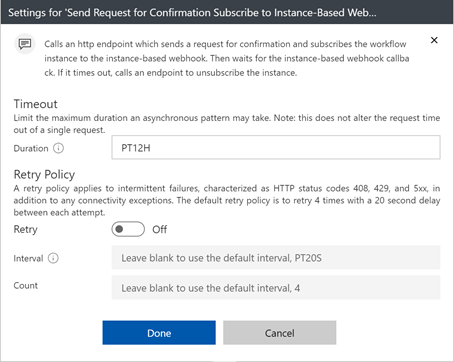Focus the Duration field containing PT12H

coord(276,147)
